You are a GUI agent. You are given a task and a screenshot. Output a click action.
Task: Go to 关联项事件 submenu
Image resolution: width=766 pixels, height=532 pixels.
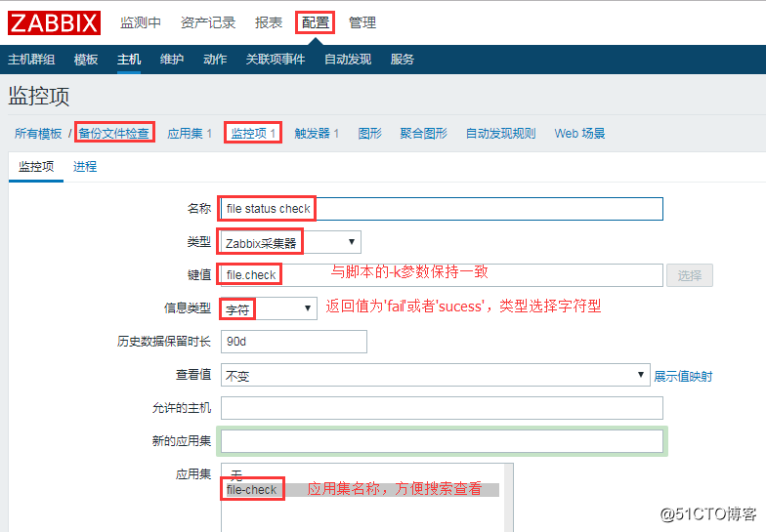pos(276,60)
